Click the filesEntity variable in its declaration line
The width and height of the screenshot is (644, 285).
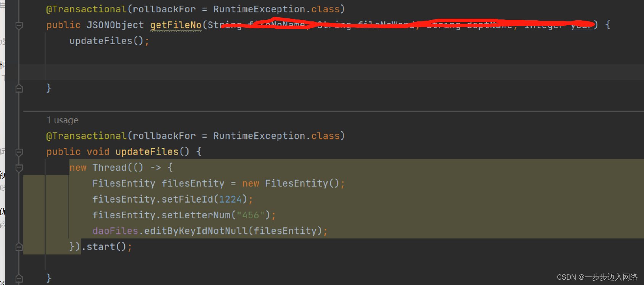[x=193, y=184]
